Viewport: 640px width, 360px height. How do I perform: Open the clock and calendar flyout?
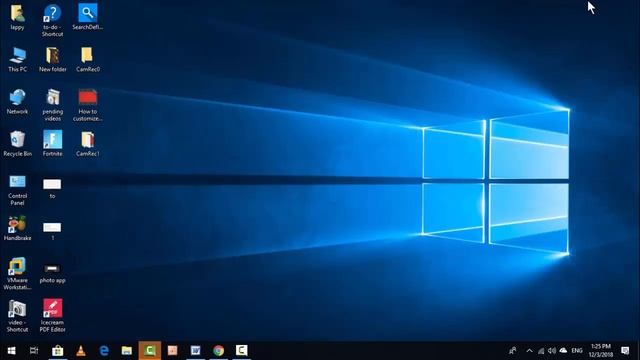coord(601,351)
